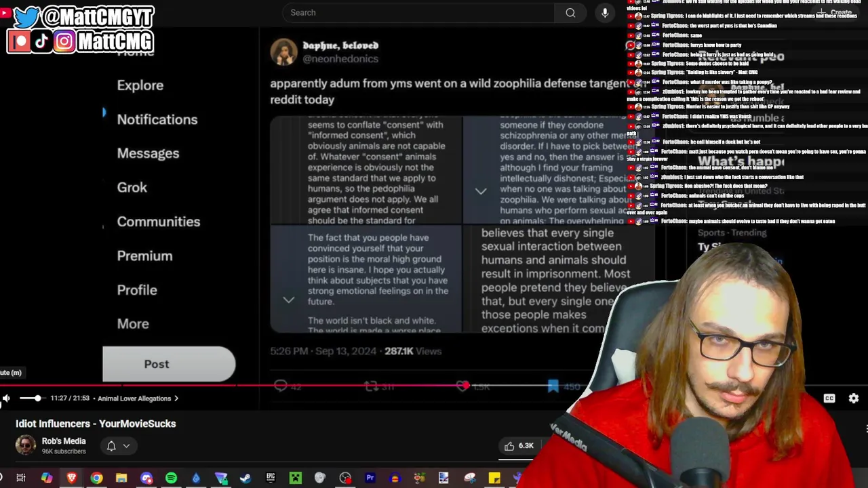
Task: Open Task View on the taskbar
Action: pos(21,479)
